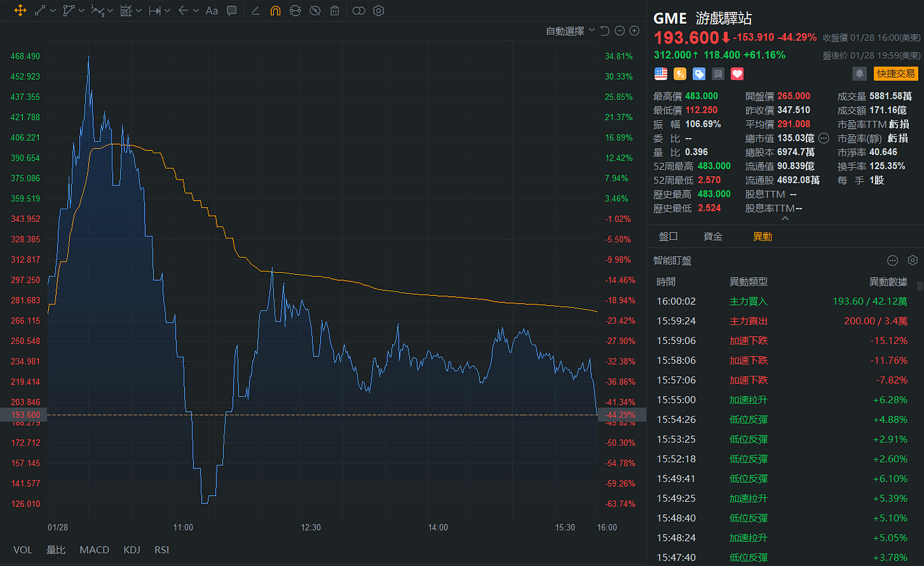Open the RSI indicator tab
Image resolution: width=924 pixels, height=566 pixels.
[x=162, y=549]
